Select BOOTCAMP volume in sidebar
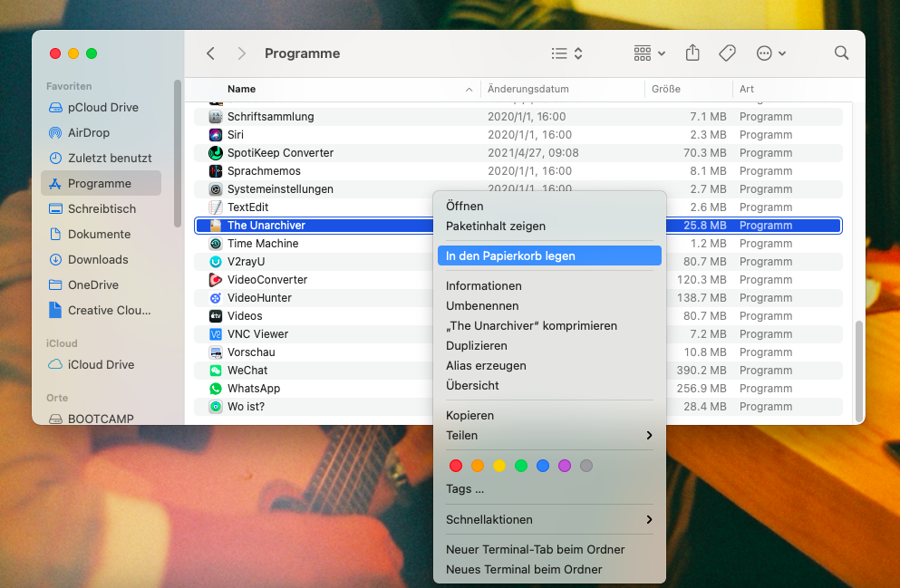Image resolution: width=900 pixels, height=588 pixels. click(x=101, y=419)
